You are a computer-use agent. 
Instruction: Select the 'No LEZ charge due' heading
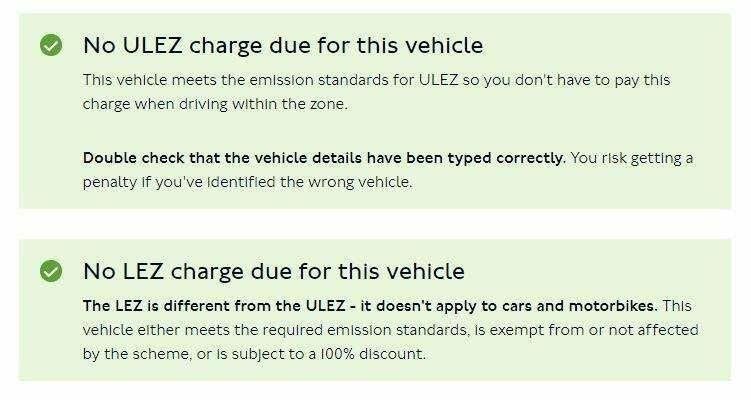[273, 271]
